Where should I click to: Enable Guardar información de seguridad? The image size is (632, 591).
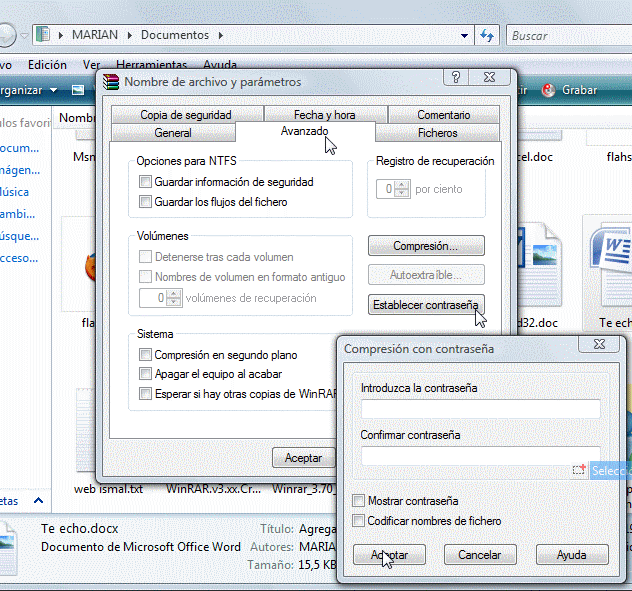click(145, 182)
